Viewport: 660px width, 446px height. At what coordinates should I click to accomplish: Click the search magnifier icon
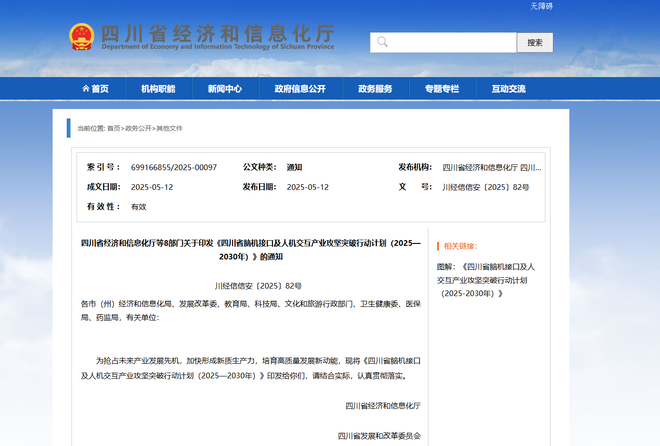(x=381, y=43)
